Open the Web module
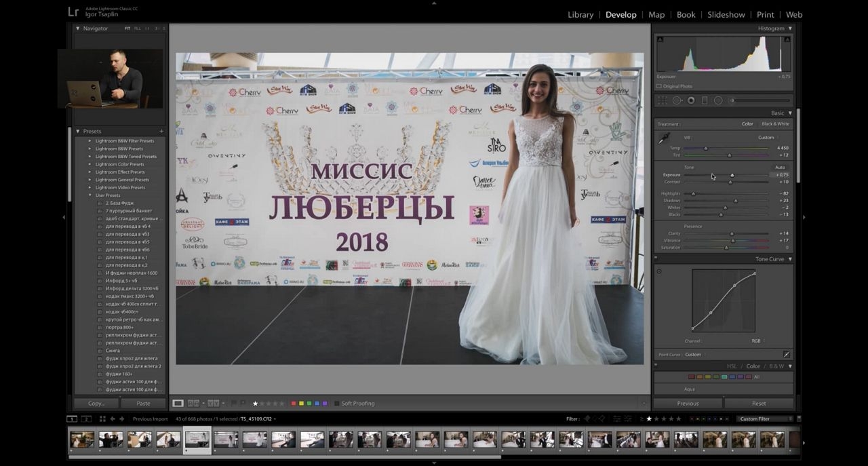Image resolution: width=868 pixels, height=466 pixels. (x=794, y=14)
